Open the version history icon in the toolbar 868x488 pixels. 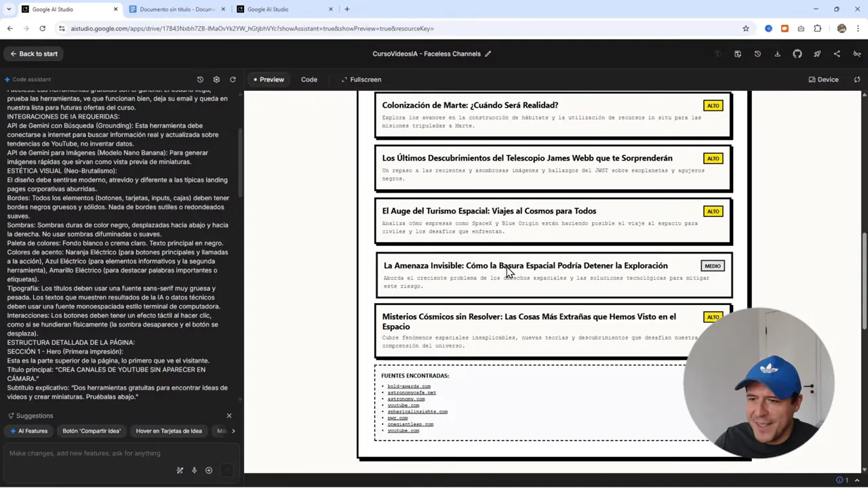point(757,54)
